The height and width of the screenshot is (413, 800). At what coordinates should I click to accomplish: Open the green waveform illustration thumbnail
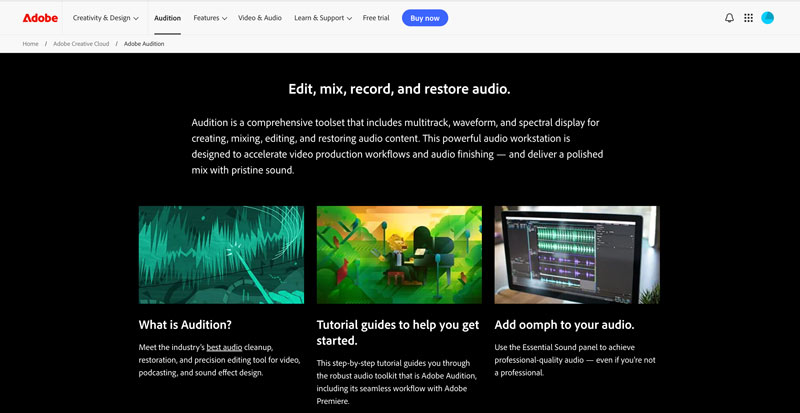tap(221, 255)
